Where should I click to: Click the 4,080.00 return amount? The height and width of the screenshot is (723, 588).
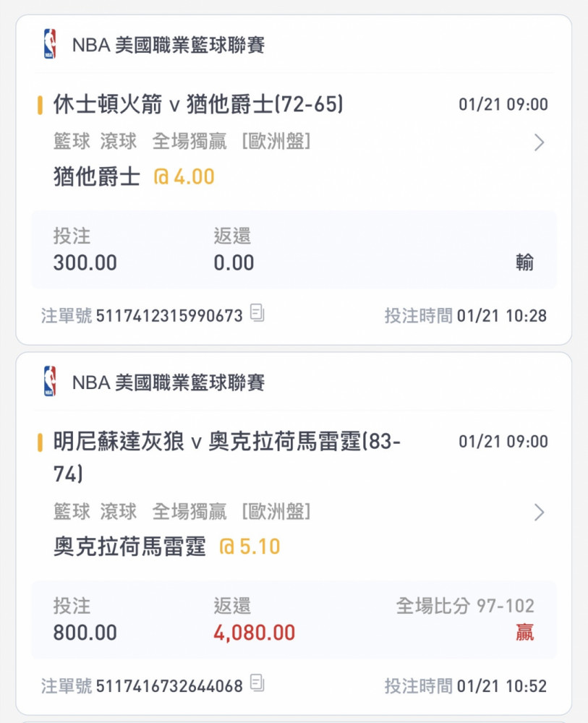pyautogui.click(x=254, y=633)
